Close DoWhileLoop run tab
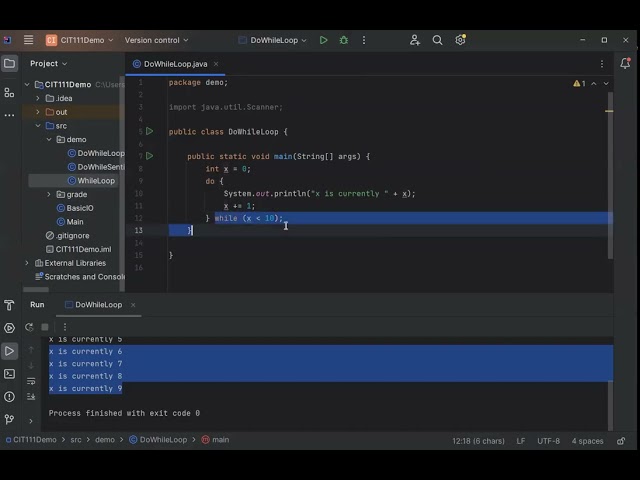The height and width of the screenshot is (480, 640). click(133, 305)
